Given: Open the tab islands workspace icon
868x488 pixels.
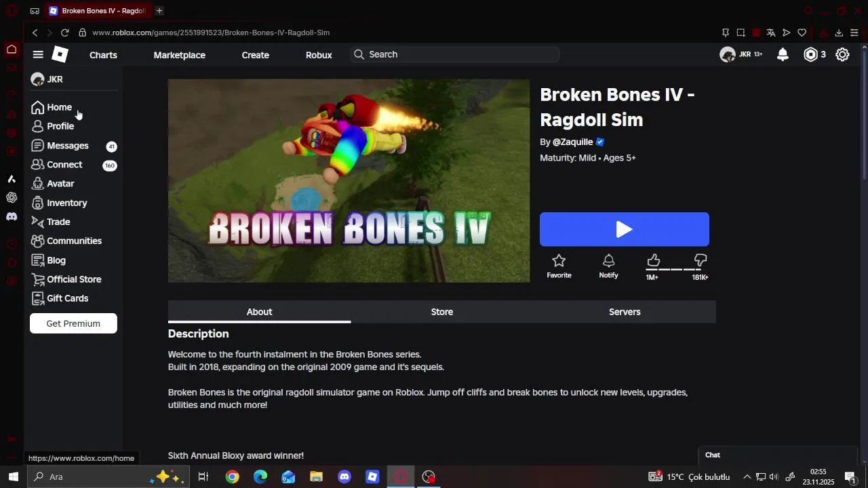Looking at the screenshot, I should (35, 11).
